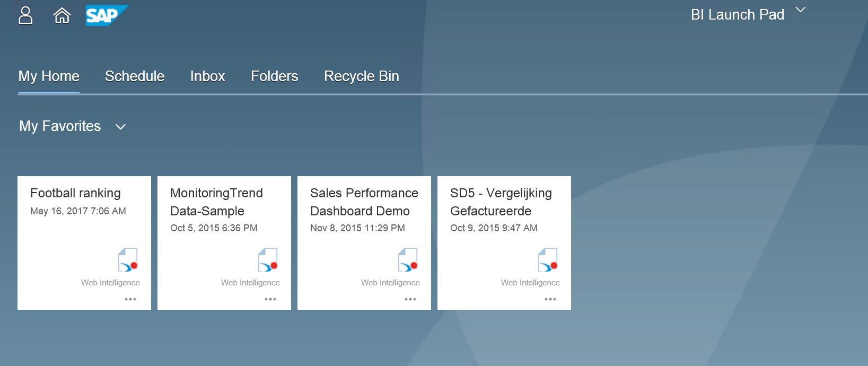Show more options for Sales Performance Dashboard Demo
868x366 pixels.
point(410,299)
